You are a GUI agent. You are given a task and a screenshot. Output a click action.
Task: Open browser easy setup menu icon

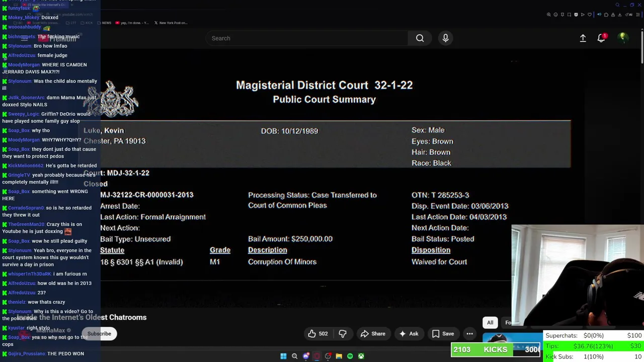638,15
